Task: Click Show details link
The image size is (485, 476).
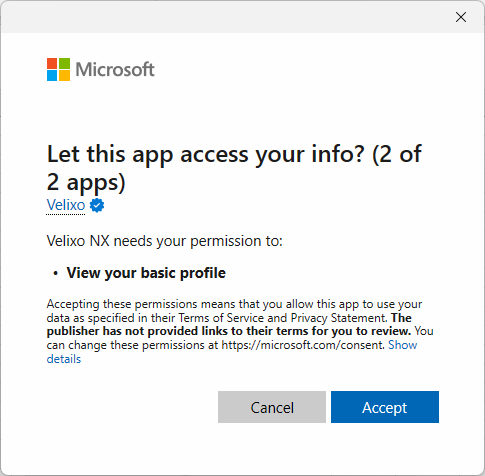Action: click(x=402, y=345)
